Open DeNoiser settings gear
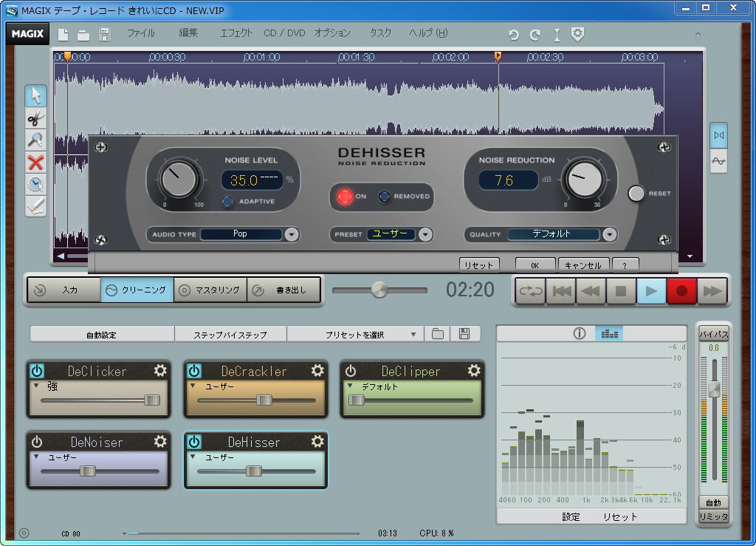Screen dimensions: 756x546 (x=160, y=441)
